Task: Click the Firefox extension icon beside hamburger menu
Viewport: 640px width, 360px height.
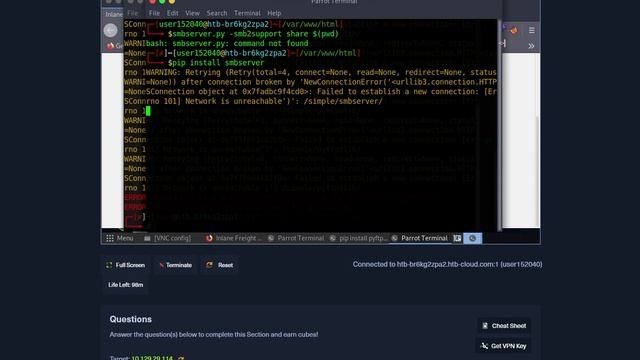Action: coord(514,30)
